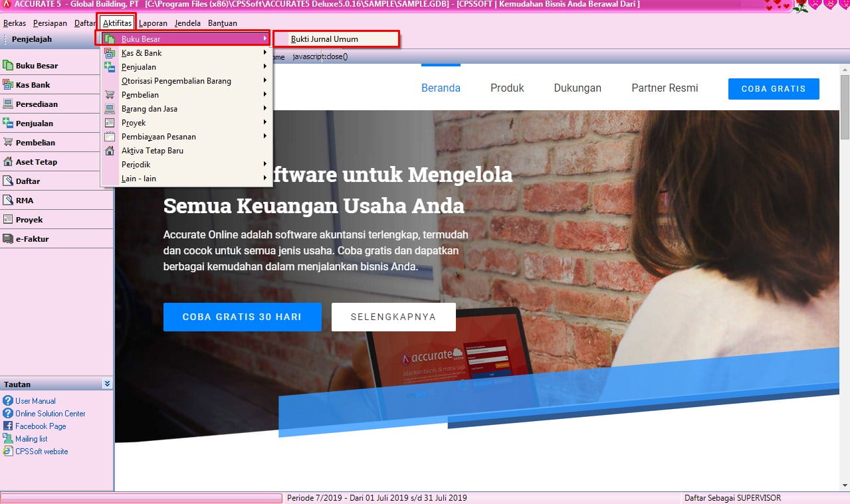The height and width of the screenshot is (504, 850).
Task: Go to the Produk navigation tab
Action: [x=507, y=88]
